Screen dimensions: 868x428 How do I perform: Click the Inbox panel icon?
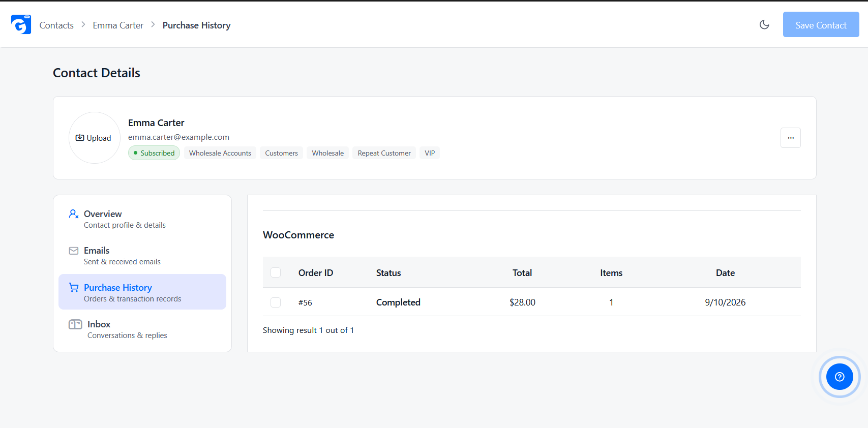(x=75, y=324)
